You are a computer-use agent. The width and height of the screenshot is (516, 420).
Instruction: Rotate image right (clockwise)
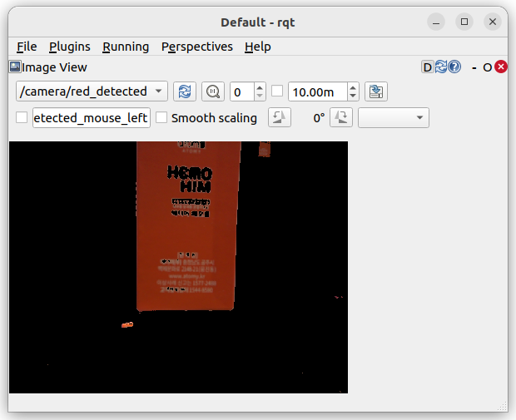pos(341,117)
